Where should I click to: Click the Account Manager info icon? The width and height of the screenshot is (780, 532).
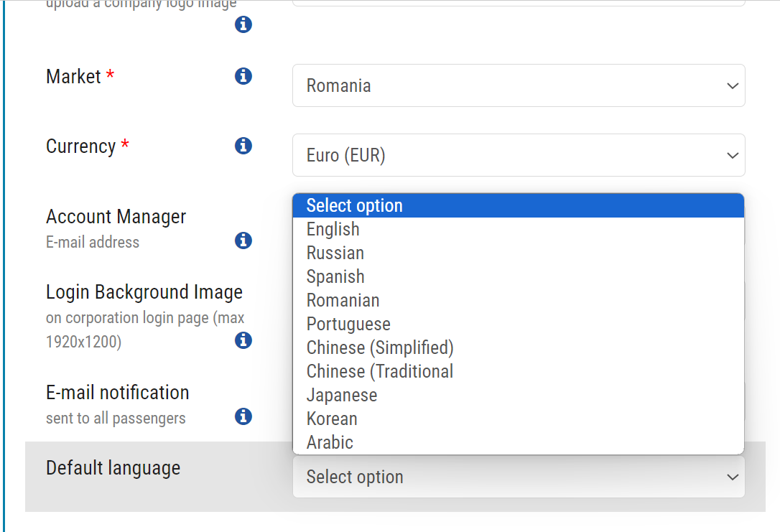click(243, 241)
